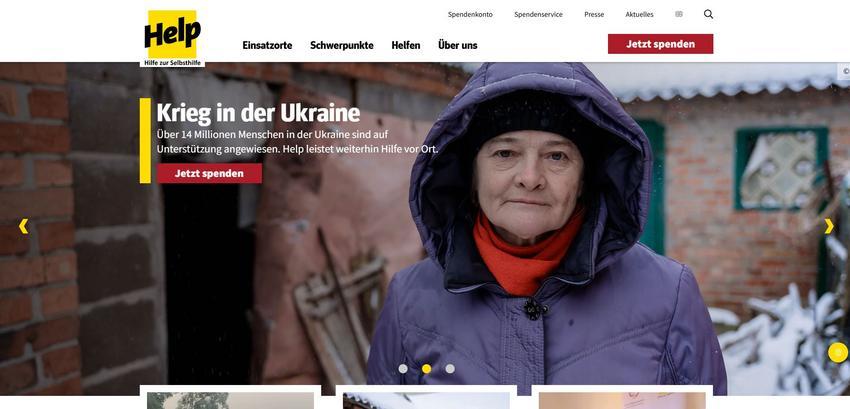Viewport: 850px width, 409px height.
Task: Open the Über uns menu
Action: point(458,46)
